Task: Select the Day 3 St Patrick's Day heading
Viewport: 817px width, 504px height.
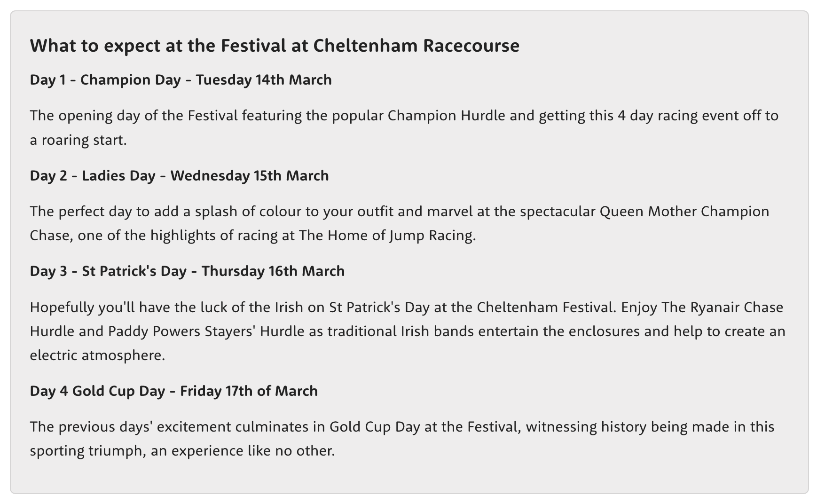Action: click(x=187, y=271)
